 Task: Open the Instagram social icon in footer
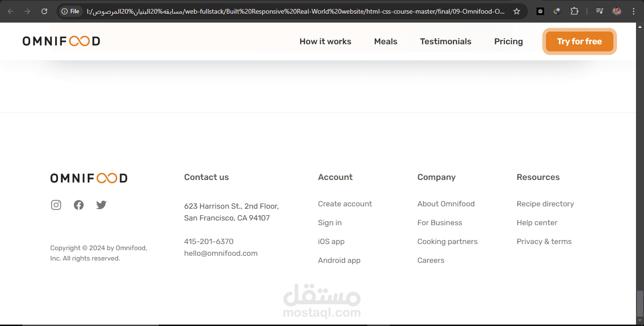click(x=56, y=205)
